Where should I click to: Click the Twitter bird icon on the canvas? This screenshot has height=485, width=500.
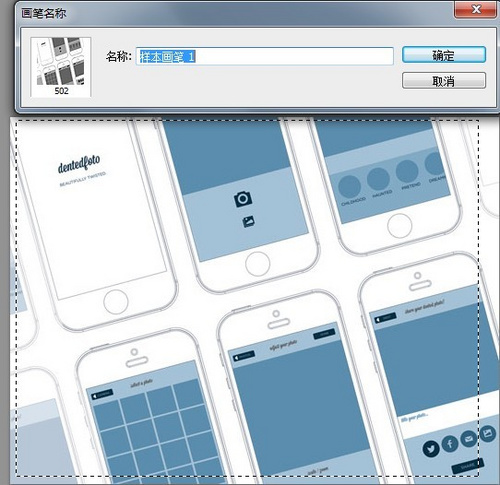431,449
